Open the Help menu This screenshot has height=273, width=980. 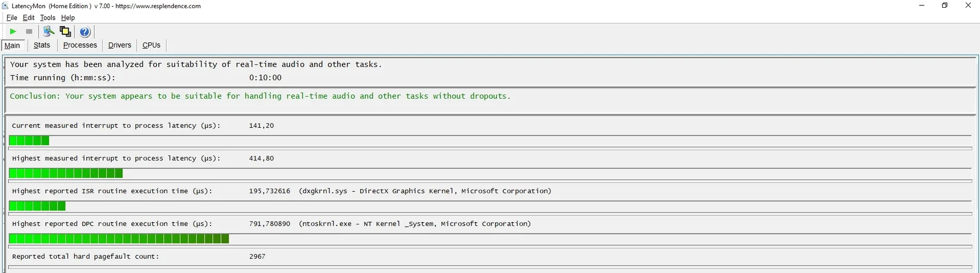click(x=68, y=17)
